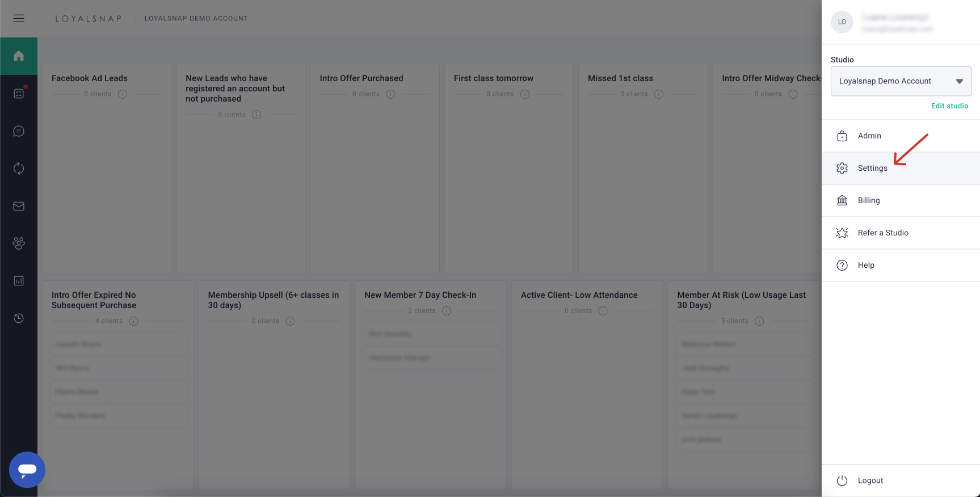Open the bar chart reports sidebar icon
The height and width of the screenshot is (497, 980).
tap(19, 281)
